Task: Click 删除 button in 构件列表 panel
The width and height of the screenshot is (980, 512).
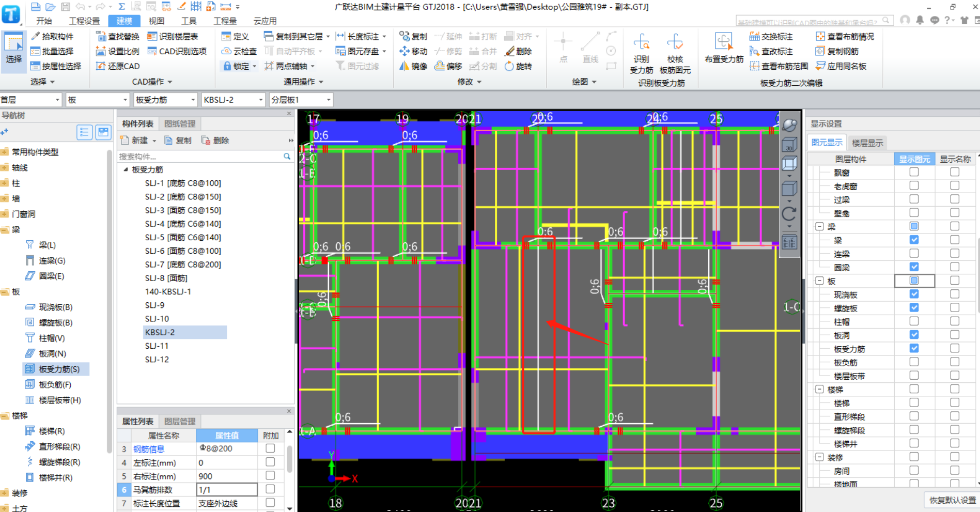Action: point(215,141)
